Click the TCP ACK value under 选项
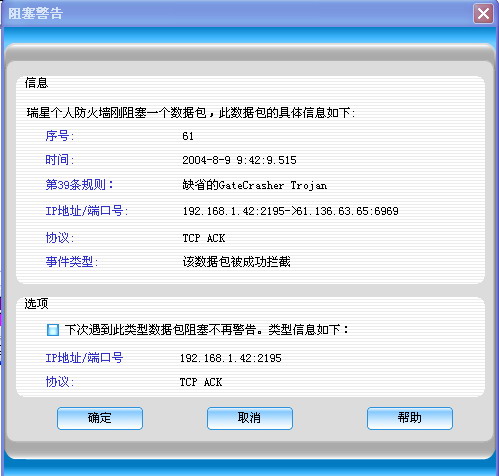The image size is (499, 476). point(201,382)
